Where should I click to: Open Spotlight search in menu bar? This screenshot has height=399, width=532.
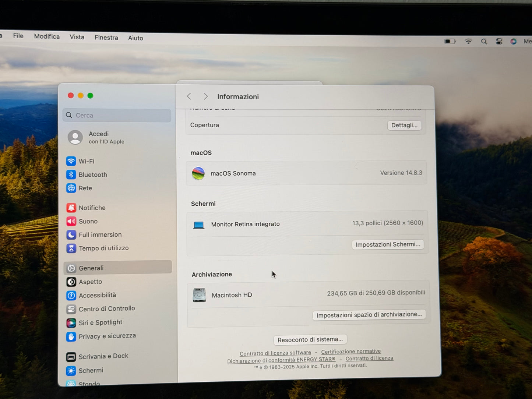(x=484, y=42)
